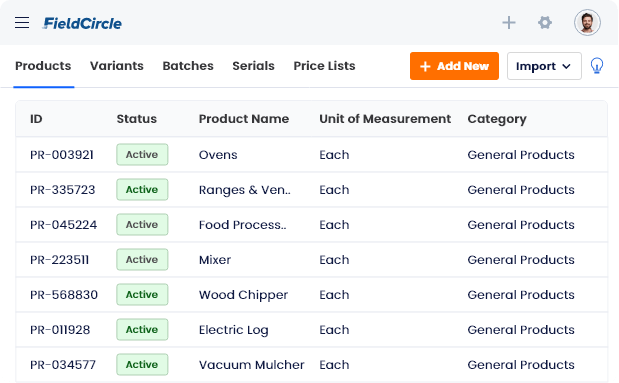Go to the Price Lists tab
The width and height of the screenshot is (619, 383).
pyautogui.click(x=325, y=66)
